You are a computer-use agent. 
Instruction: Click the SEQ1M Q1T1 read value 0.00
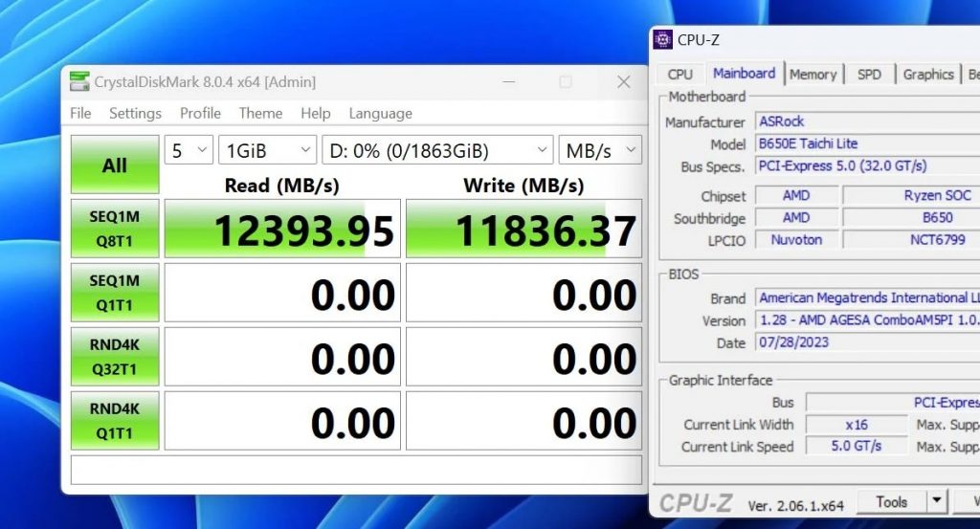tap(282, 293)
